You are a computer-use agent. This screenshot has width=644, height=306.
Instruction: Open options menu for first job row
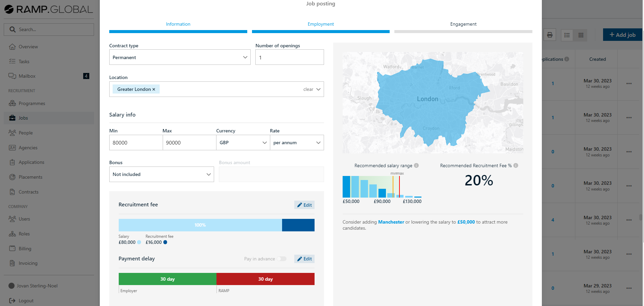click(629, 83)
